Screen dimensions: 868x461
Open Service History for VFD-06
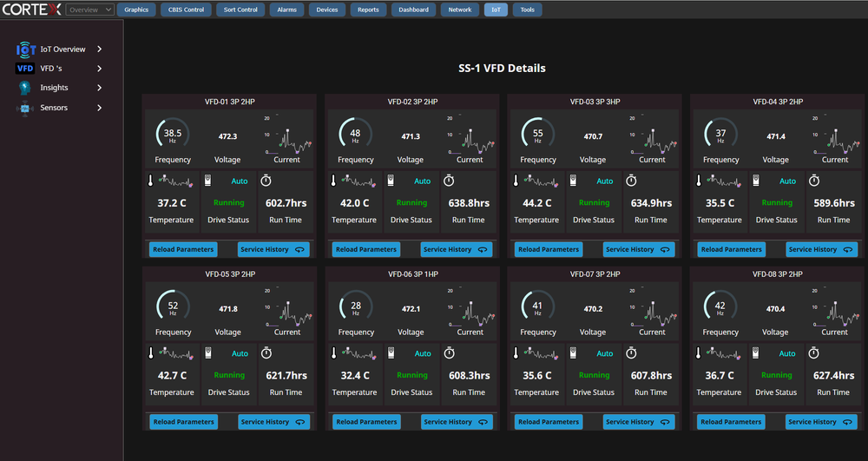point(457,422)
